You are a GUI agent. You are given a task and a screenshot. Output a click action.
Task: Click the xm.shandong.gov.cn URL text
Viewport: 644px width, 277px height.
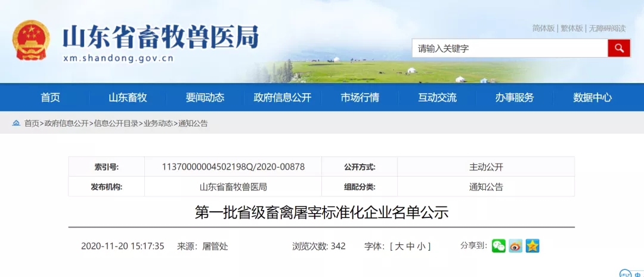[118, 59]
